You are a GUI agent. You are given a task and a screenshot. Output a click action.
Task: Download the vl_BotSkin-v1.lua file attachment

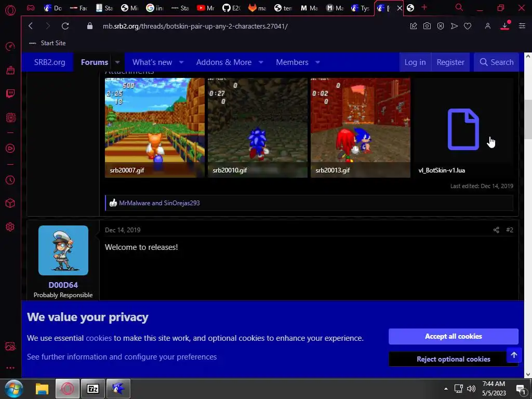pyautogui.click(x=463, y=128)
